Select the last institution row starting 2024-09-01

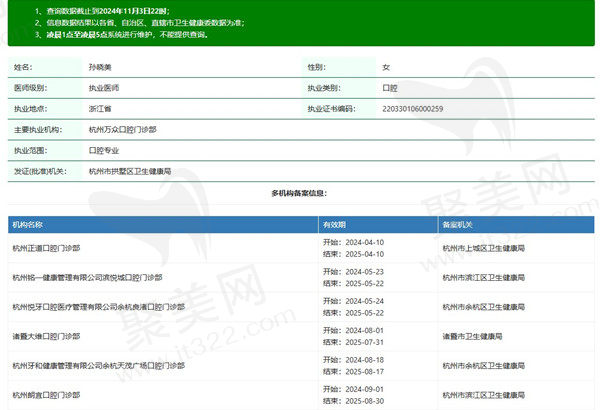pyautogui.click(x=46, y=395)
